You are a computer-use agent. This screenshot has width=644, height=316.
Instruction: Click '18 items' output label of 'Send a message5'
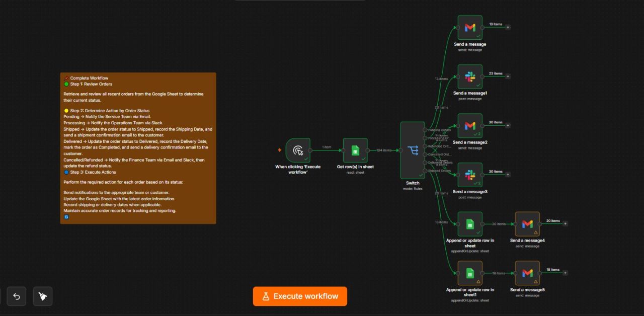tap(553, 270)
